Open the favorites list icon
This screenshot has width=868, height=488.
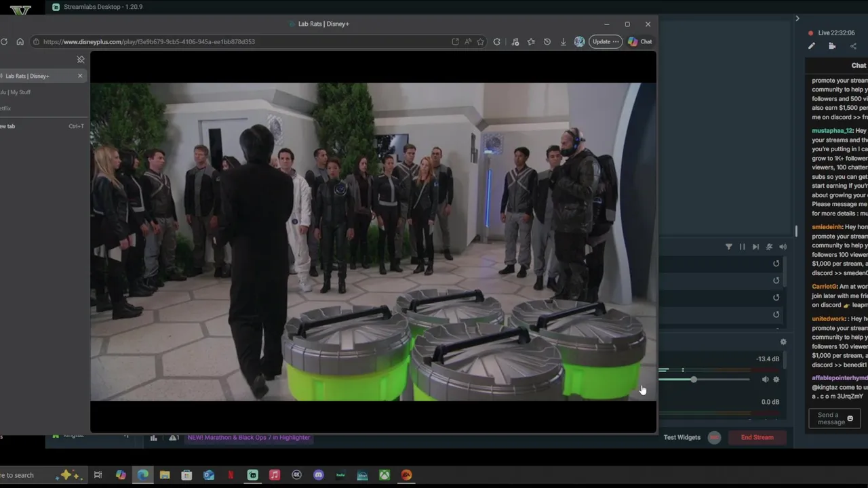tap(531, 41)
